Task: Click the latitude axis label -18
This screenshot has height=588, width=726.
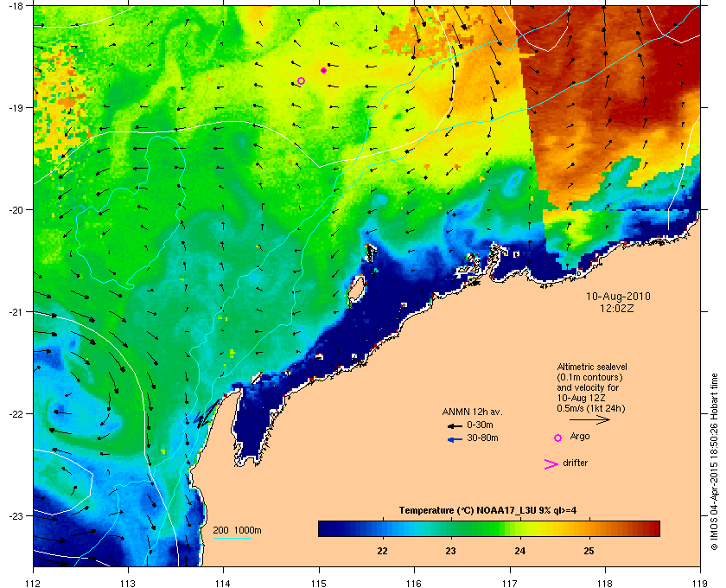Action: (16, 6)
